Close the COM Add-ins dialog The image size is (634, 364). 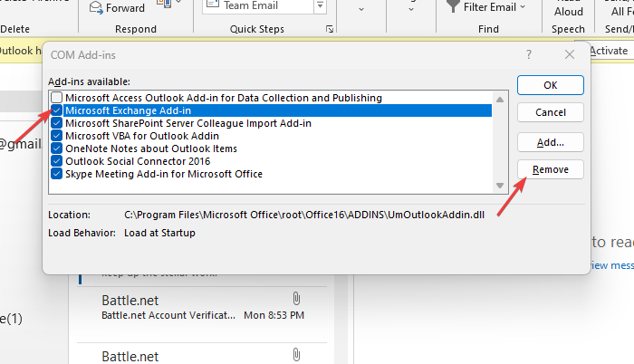click(x=570, y=54)
